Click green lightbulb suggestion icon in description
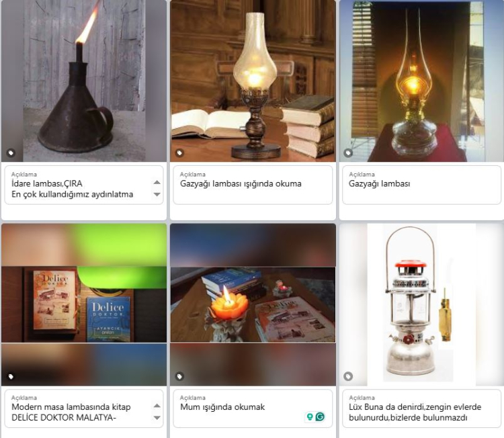Image resolution: width=504 pixels, height=438 pixels. click(310, 417)
